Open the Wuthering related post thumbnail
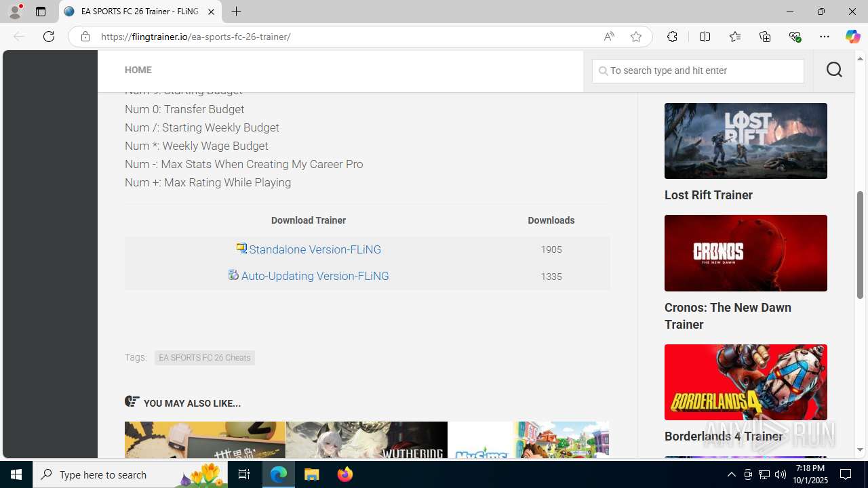The height and width of the screenshot is (488, 868). pyautogui.click(x=367, y=440)
